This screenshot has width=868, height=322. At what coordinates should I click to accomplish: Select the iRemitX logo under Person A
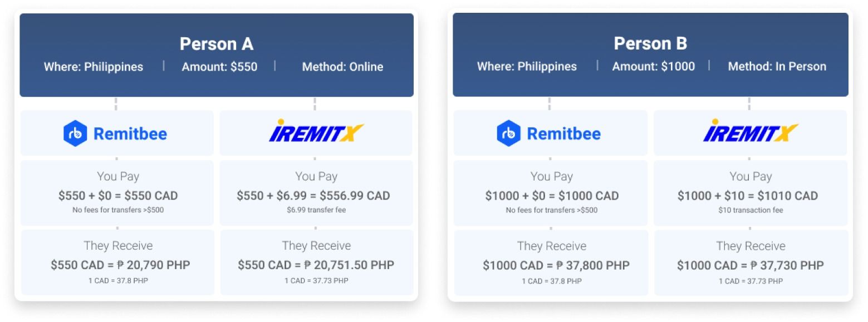pos(316,132)
